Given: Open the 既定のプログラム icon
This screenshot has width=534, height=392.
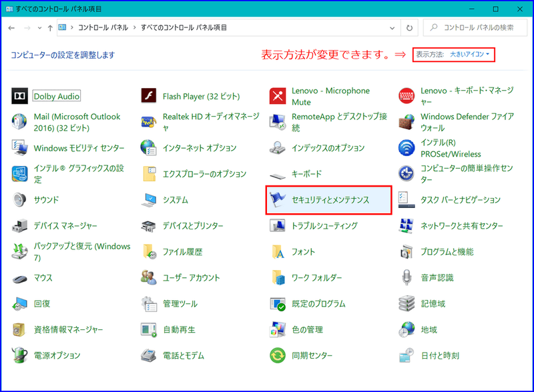Looking at the screenshot, I should (x=278, y=303).
